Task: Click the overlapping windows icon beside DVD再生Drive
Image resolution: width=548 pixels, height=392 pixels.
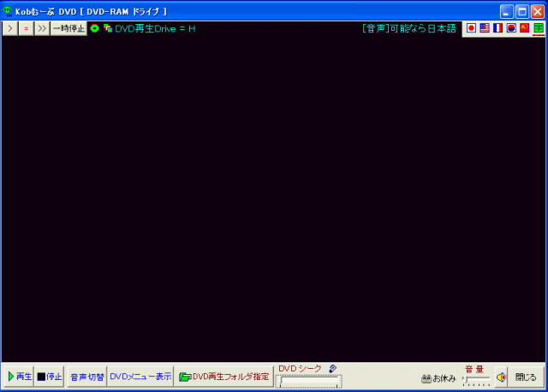Action: pyautogui.click(x=108, y=28)
